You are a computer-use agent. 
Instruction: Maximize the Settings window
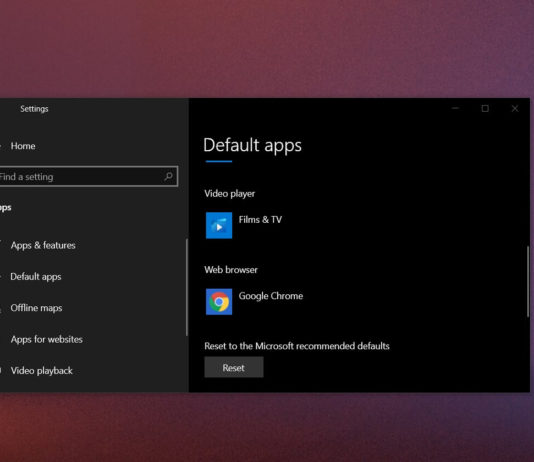click(485, 109)
